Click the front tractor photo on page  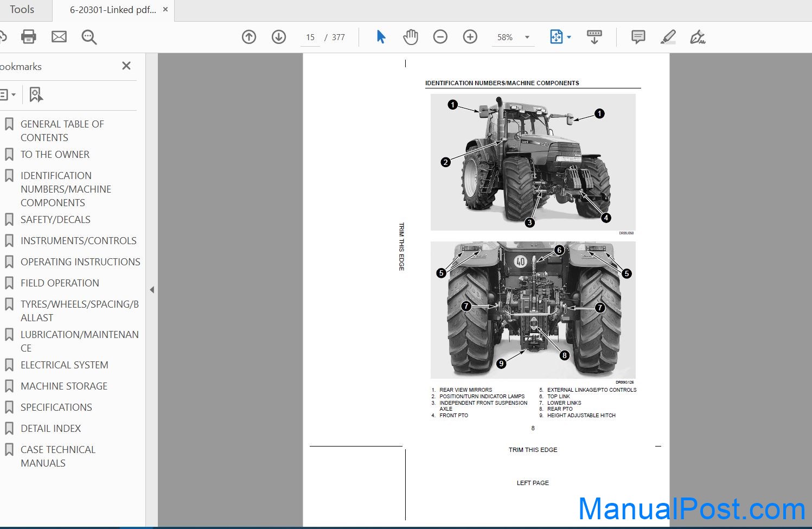[x=533, y=162]
